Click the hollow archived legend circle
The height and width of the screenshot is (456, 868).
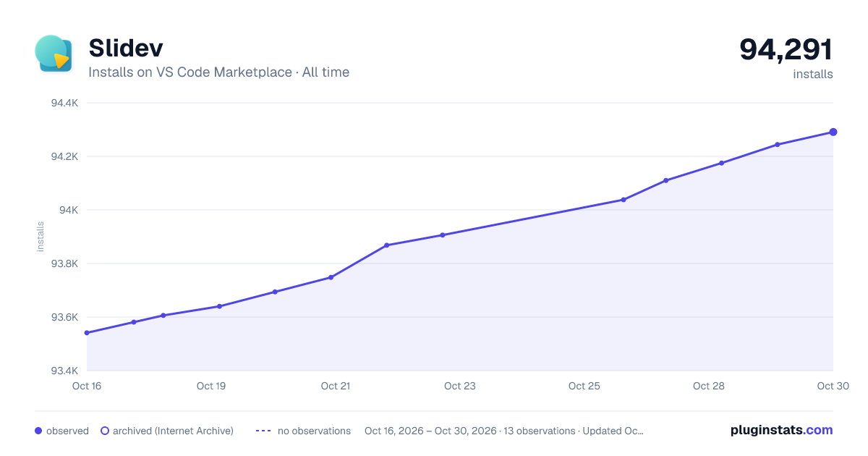click(104, 431)
